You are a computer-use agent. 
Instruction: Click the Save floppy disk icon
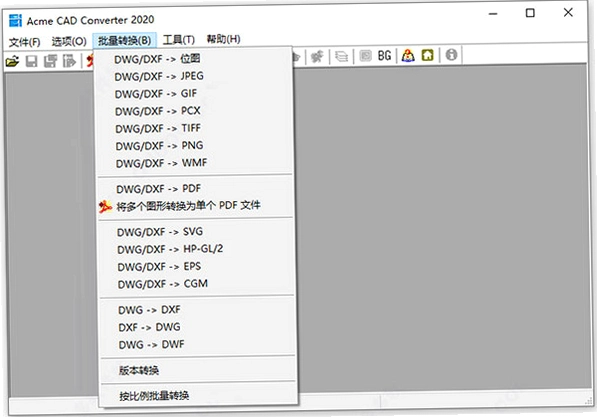[31, 61]
